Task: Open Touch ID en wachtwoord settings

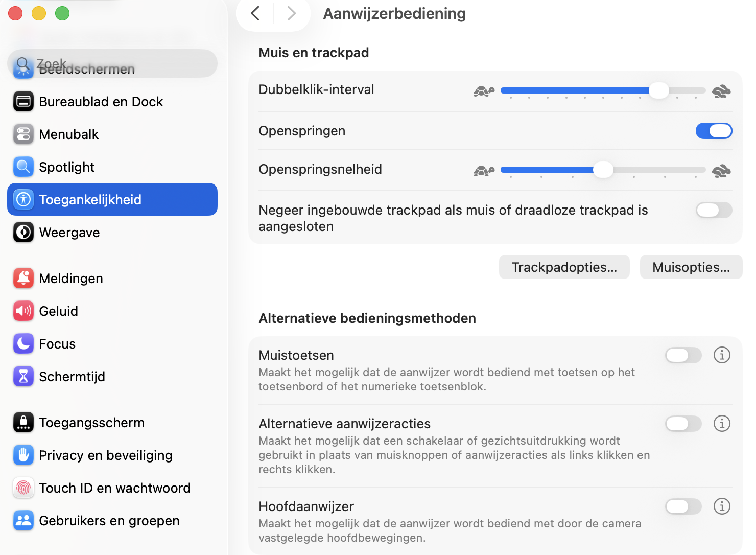Action: (23, 488)
